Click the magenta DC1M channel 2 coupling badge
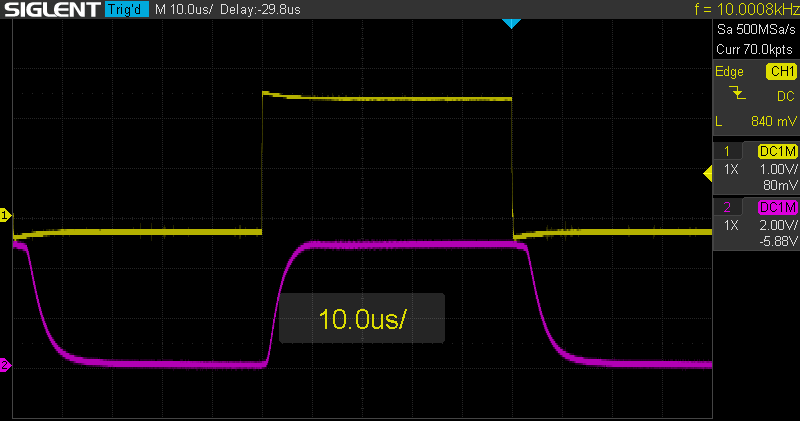 [778, 207]
